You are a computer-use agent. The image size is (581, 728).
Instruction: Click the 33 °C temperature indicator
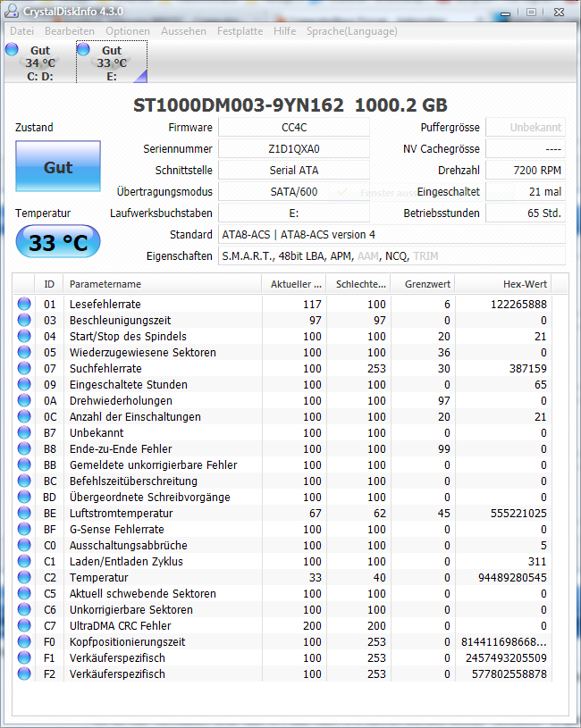tap(58, 241)
